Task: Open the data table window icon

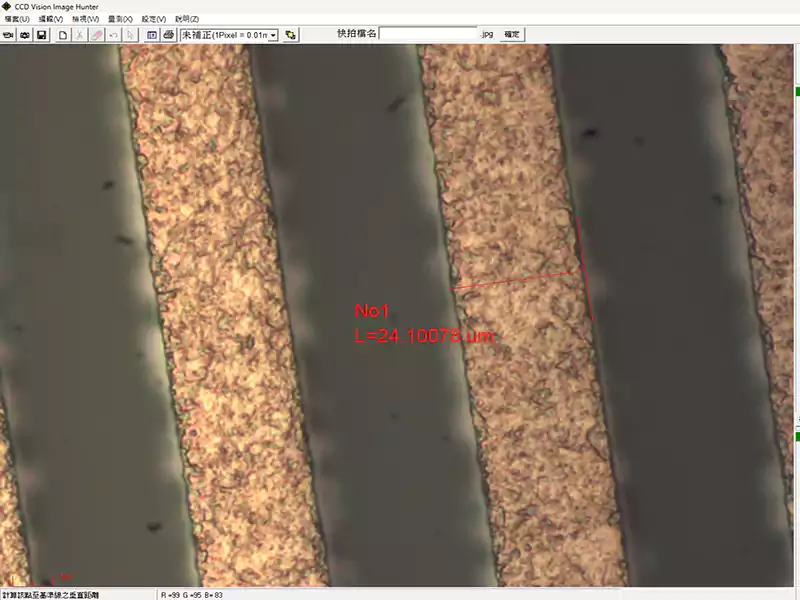Action: tap(152, 35)
